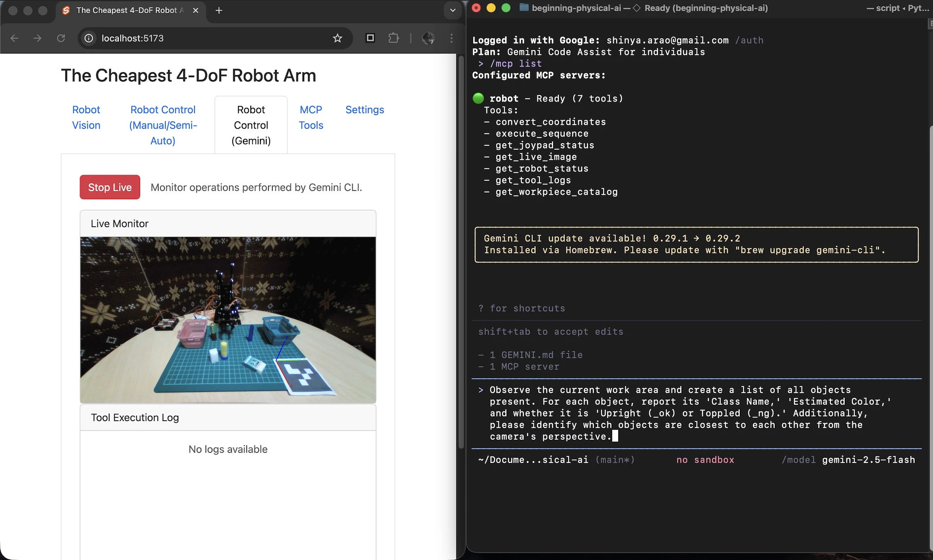Open the browser extensions puzzle icon
933x560 pixels.
click(394, 38)
